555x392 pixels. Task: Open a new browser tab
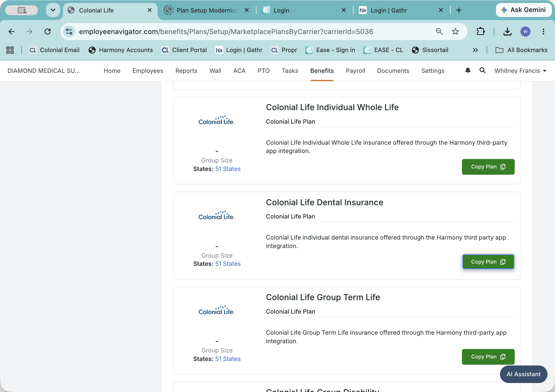point(459,10)
